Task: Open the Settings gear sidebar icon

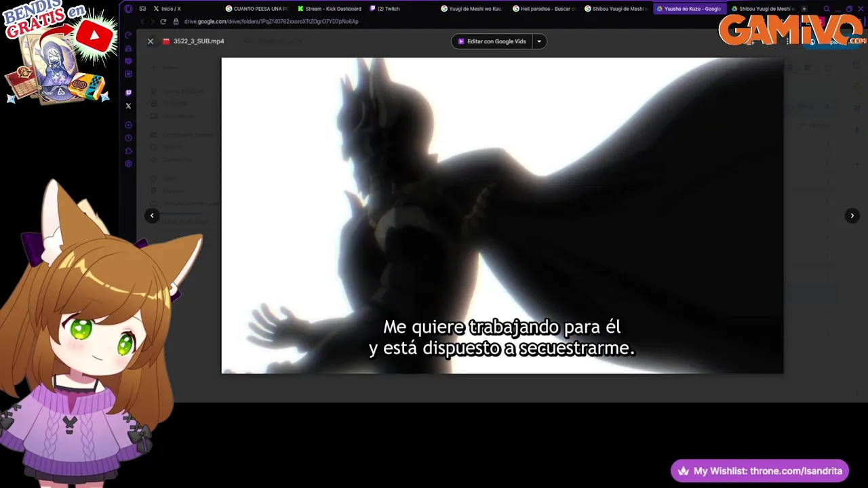Action: click(128, 163)
